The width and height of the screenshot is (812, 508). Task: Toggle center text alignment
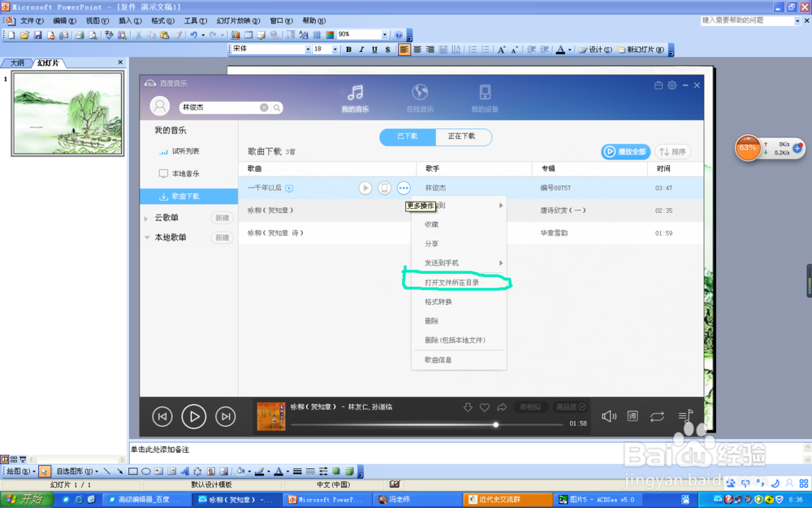point(417,50)
